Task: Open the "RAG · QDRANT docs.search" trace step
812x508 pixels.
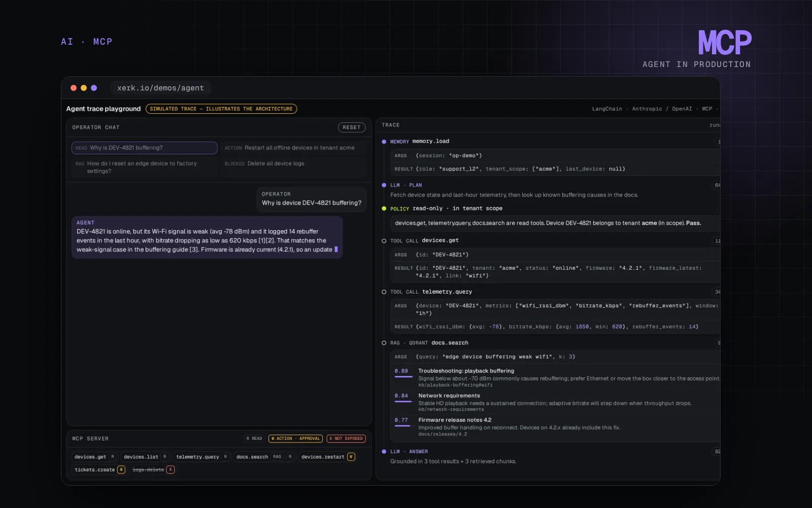Action: pos(429,343)
